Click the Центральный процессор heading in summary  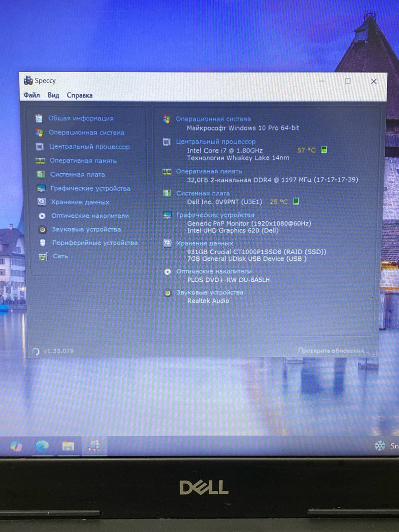(x=215, y=142)
